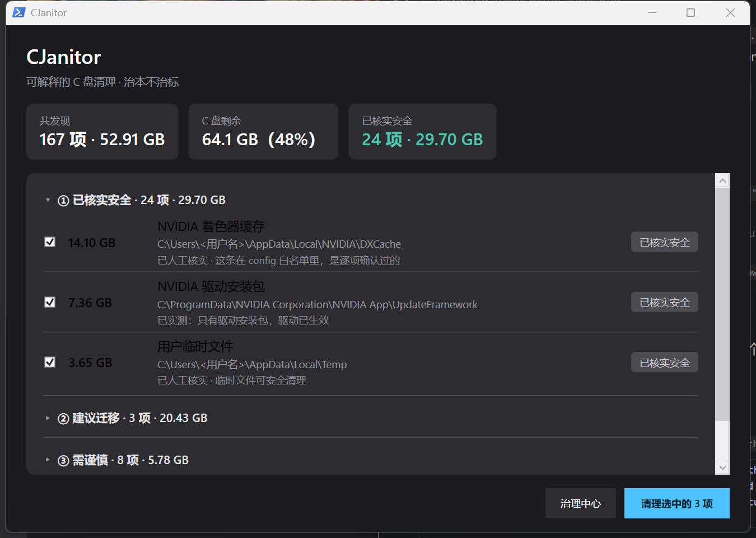Select the 建议迁移 · 3 项 · 20.43 GB header
The width and height of the screenshot is (756, 538).
click(x=133, y=418)
